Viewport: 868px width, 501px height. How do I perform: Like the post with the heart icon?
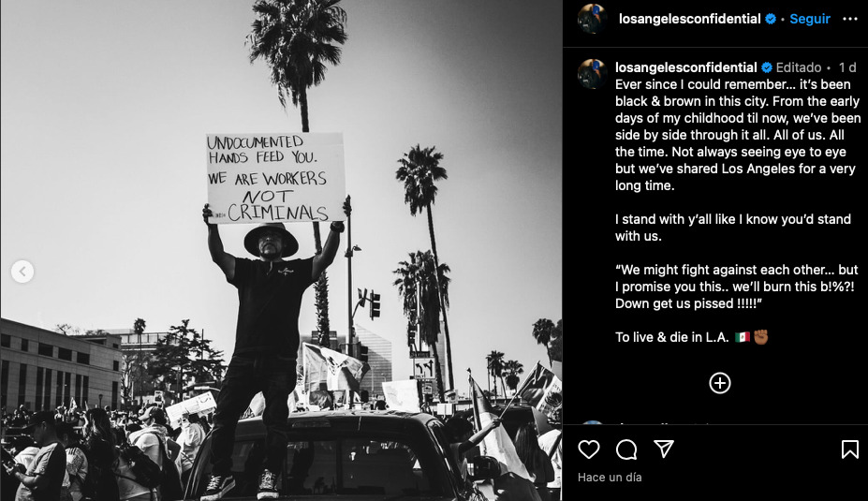coord(588,449)
